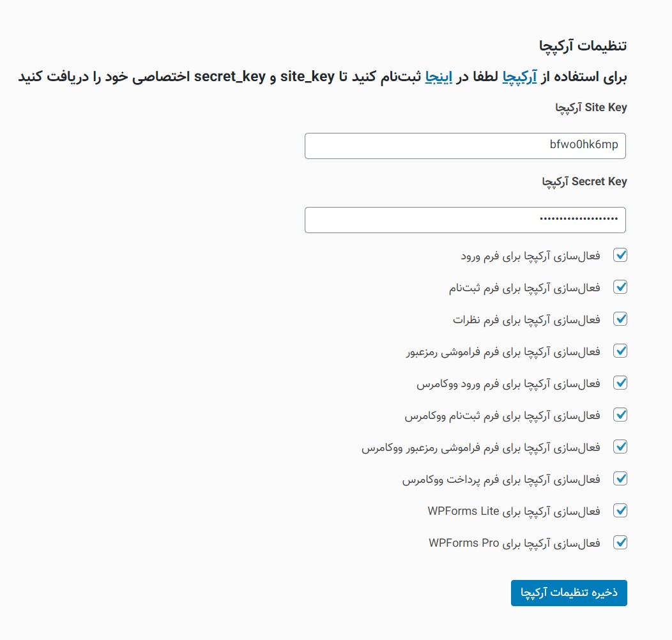The image size is (672, 640).
Task: Uncheck ARCaptcha for WooCommerce checkout form
Action: point(620,478)
